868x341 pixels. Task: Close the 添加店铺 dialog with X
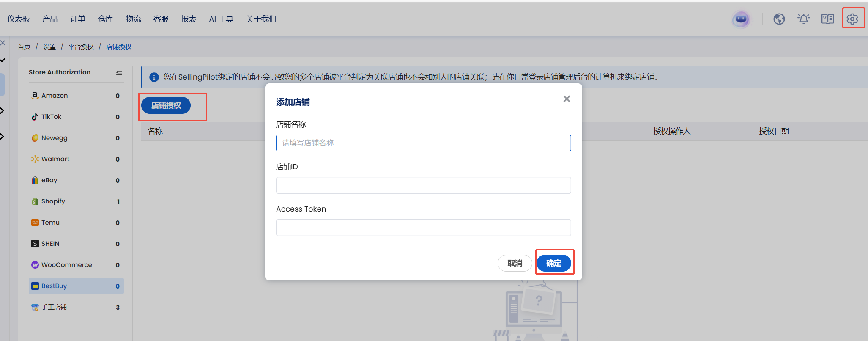(x=567, y=99)
